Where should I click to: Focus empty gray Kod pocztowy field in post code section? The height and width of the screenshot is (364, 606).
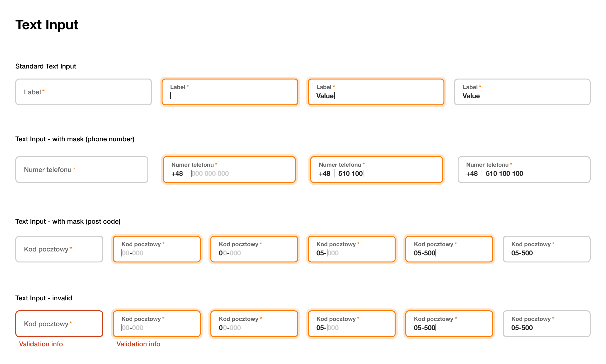click(x=59, y=249)
